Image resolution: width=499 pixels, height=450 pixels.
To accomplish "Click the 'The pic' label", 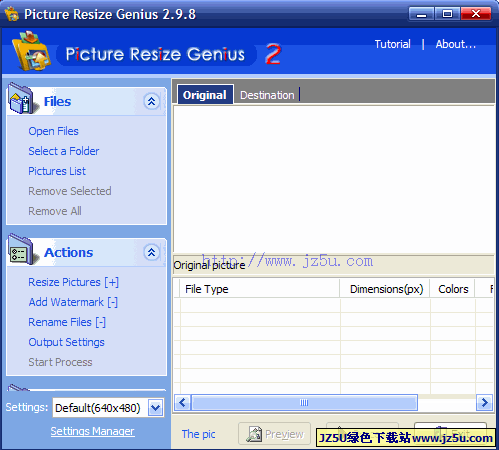I will point(198,434).
